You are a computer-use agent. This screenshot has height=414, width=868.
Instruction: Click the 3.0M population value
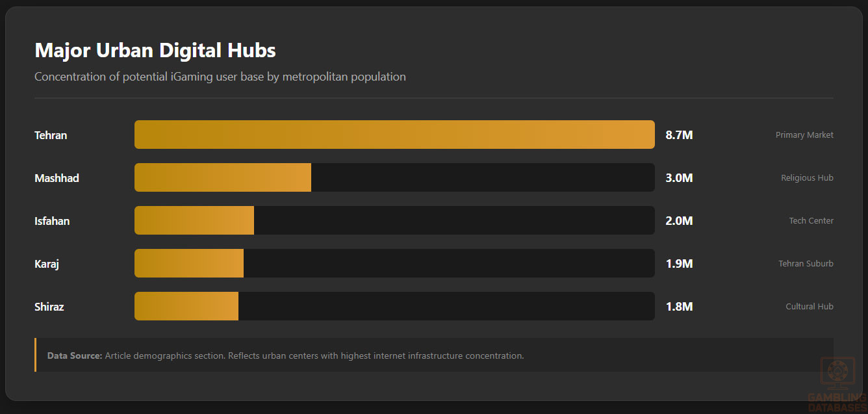pos(679,178)
